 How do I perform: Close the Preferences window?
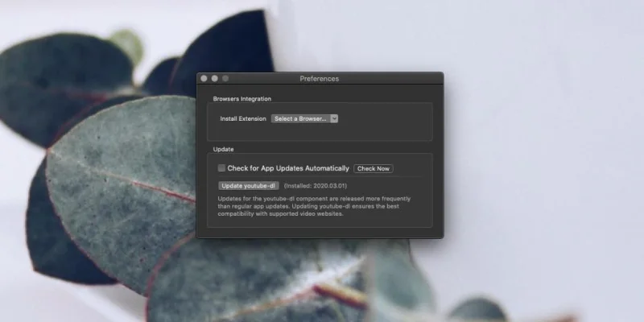point(204,78)
